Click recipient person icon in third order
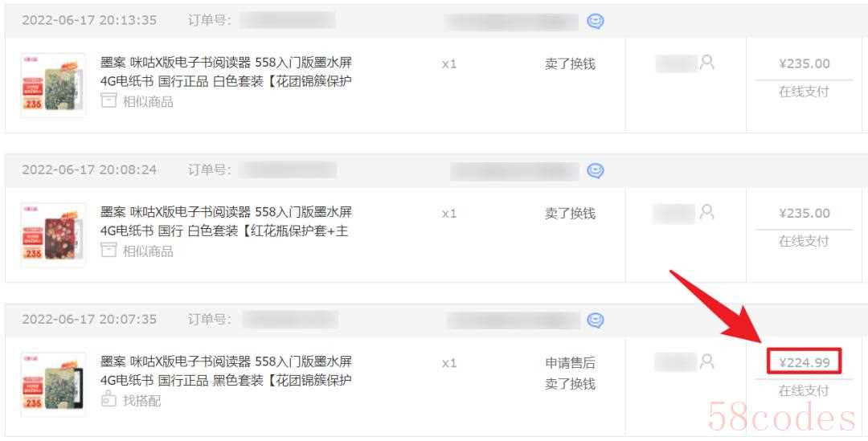The image size is (868, 441). [x=707, y=361]
